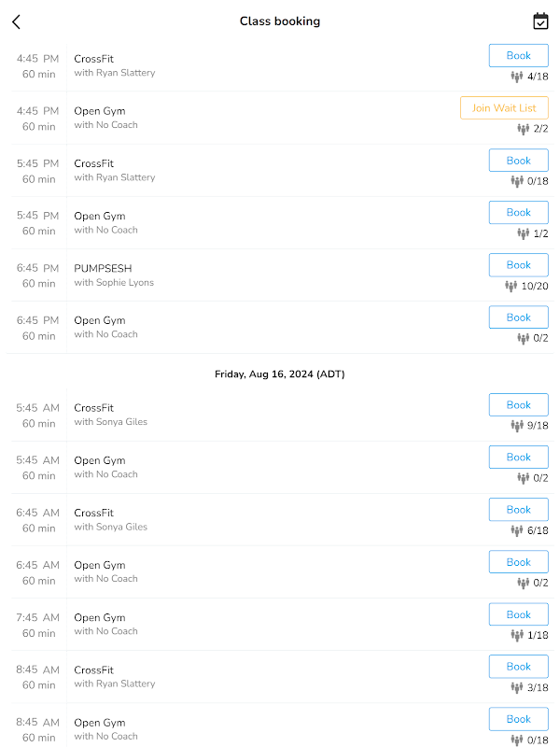This screenshot has height=747, width=560.
Task: Book PUMPSESH with Sophie Lyons
Action: (x=519, y=265)
